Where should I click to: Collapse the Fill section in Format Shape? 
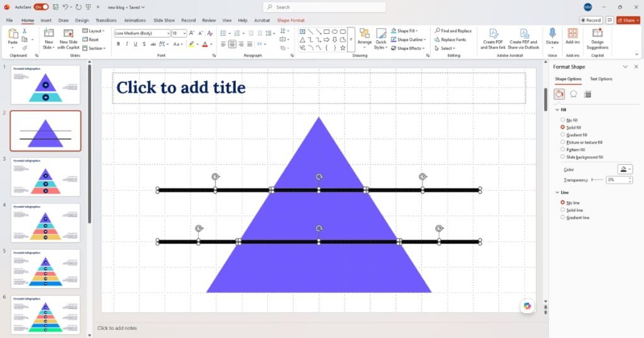[x=557, y=109]
